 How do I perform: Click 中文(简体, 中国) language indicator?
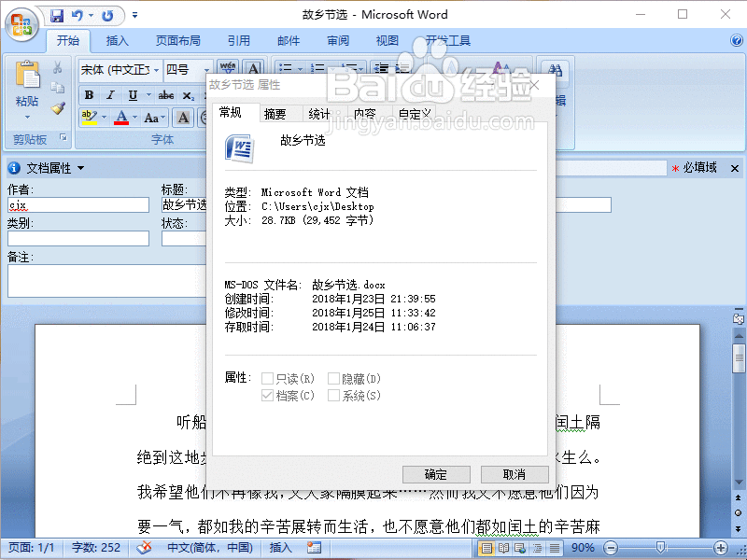(x=209, y=548)
